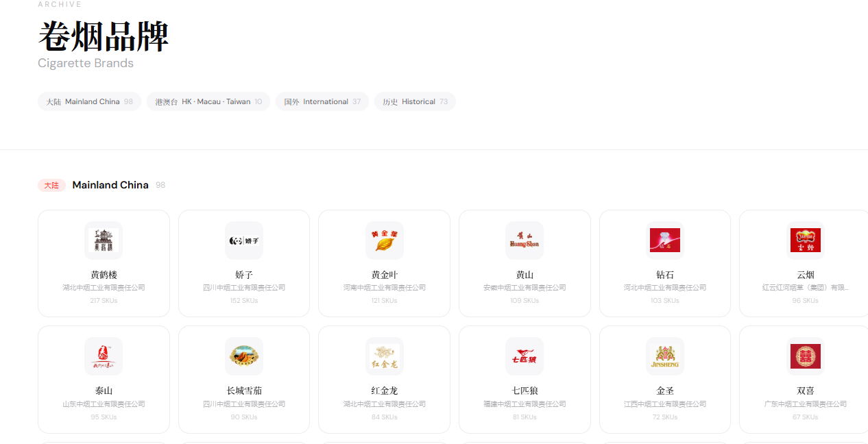Click the 卷烟品牌 page title
This screenshot has height=444, width=868.
104,36
